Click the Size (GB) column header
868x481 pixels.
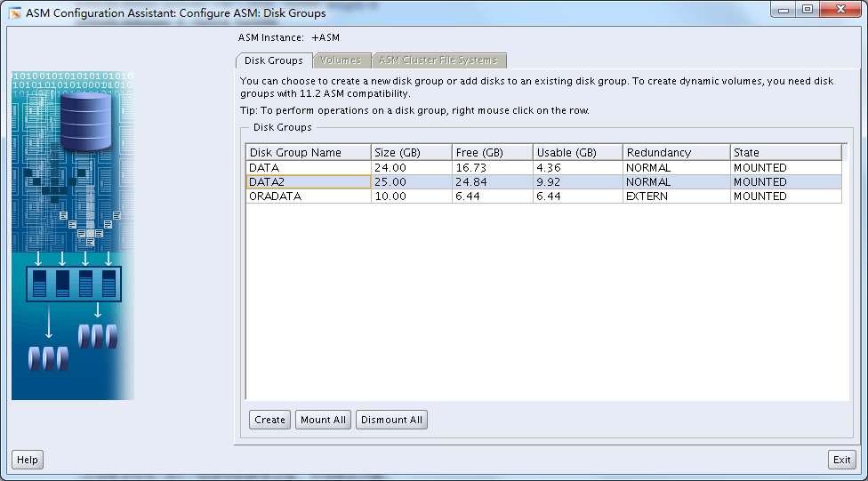tap(411, 152)
